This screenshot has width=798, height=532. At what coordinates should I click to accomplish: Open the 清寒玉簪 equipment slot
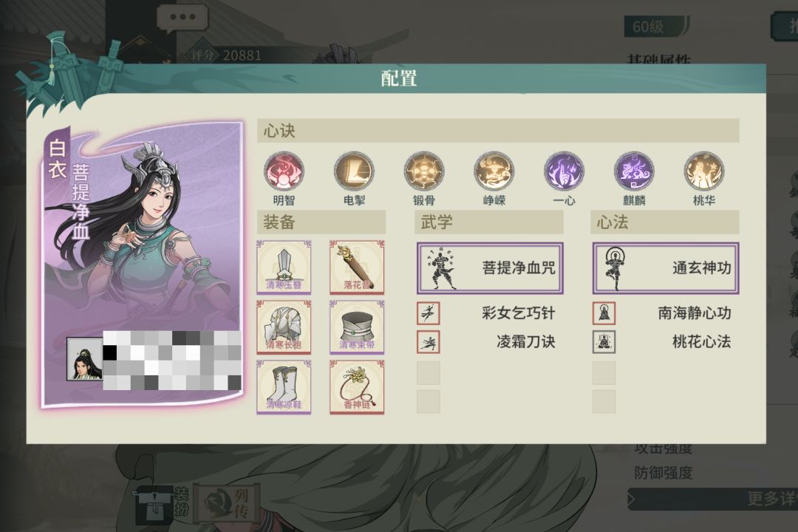[x=284, y=267]
